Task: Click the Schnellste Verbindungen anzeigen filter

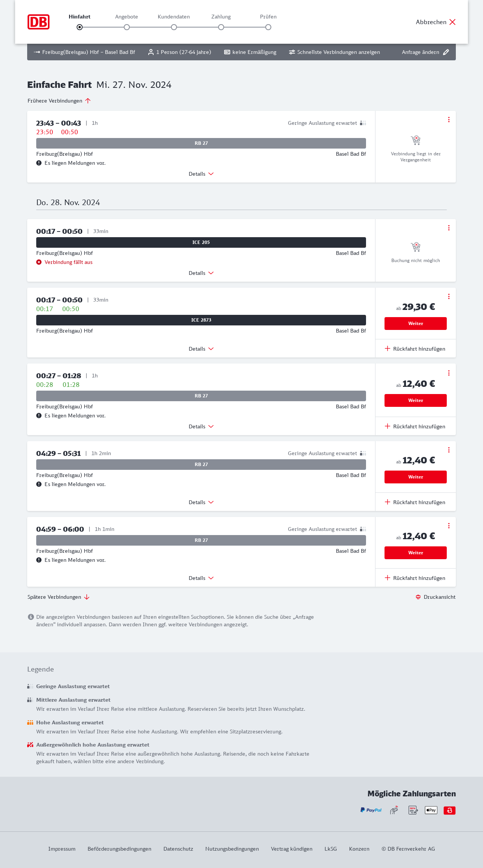Action: pos(334,52)
